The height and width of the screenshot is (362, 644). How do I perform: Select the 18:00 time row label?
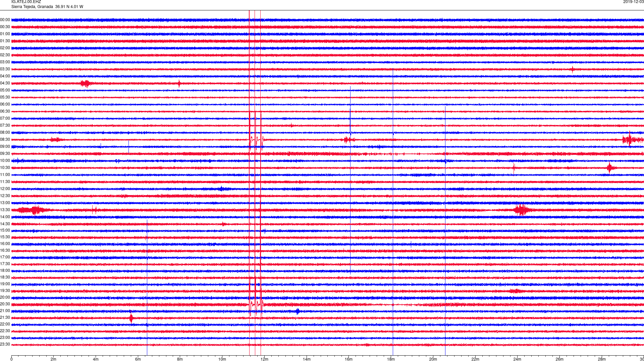(x=5, y=271)
